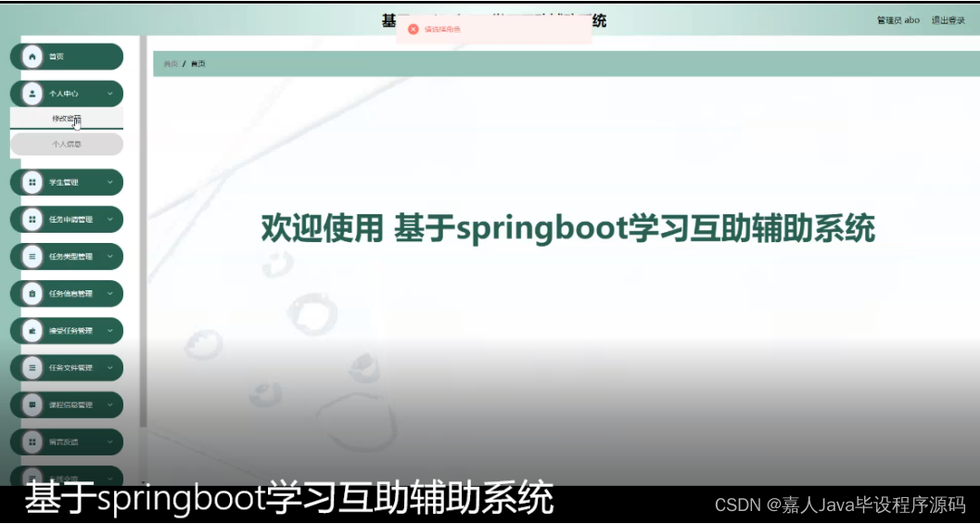Screen dimensions: 980x524
Task: Click the person icon beside 个人中心
Action: 32,94
